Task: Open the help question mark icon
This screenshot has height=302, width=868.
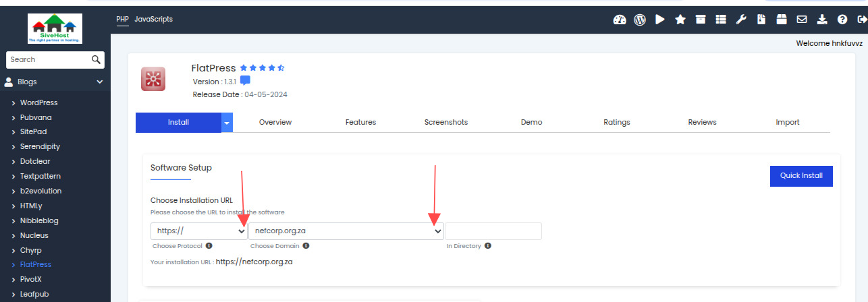Action: (x=842, y=20)
